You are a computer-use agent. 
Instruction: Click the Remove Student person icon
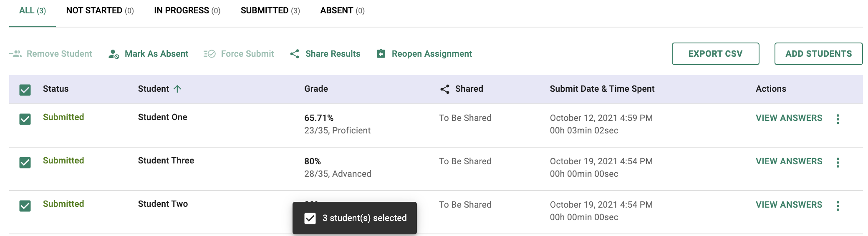coord(16,54)
